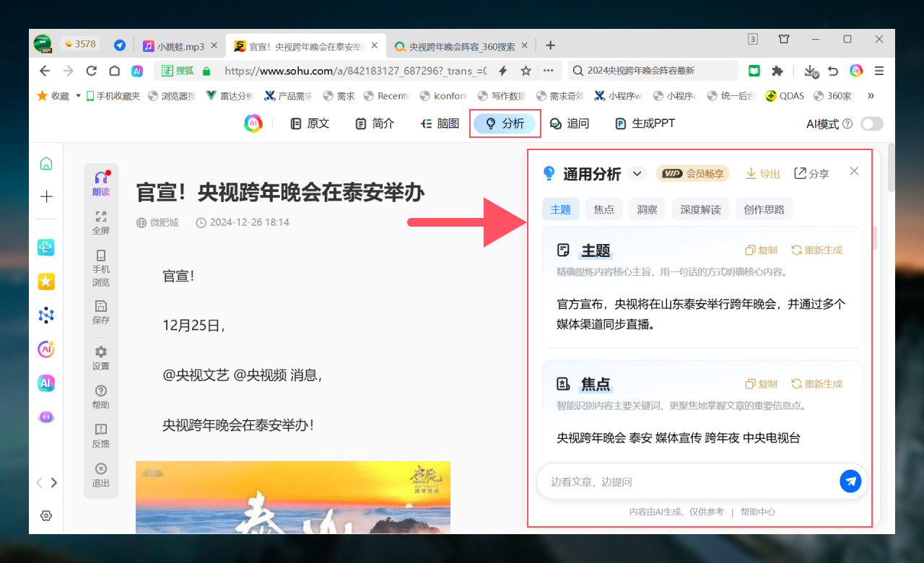The height and width of the screenshot is (563, 924).
Task: Open 手机浏览 mobile view icon
Action: pos(101,256)
